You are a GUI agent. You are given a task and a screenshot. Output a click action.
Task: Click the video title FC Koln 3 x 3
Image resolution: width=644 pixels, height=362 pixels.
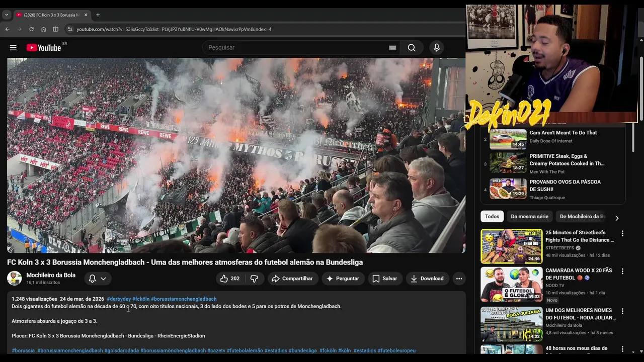185,262
